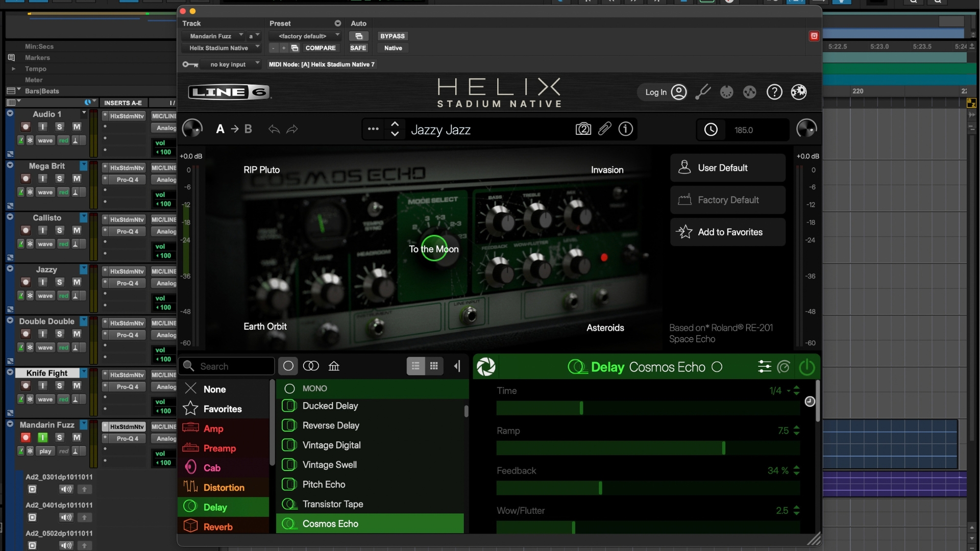Click the input level knob

click(x=192, y=128)
